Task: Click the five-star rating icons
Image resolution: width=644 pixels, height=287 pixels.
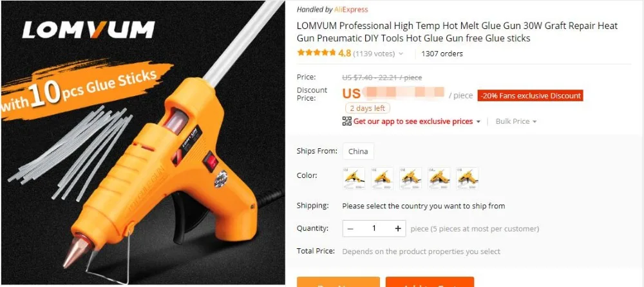Action: click(x=316, y=53)
